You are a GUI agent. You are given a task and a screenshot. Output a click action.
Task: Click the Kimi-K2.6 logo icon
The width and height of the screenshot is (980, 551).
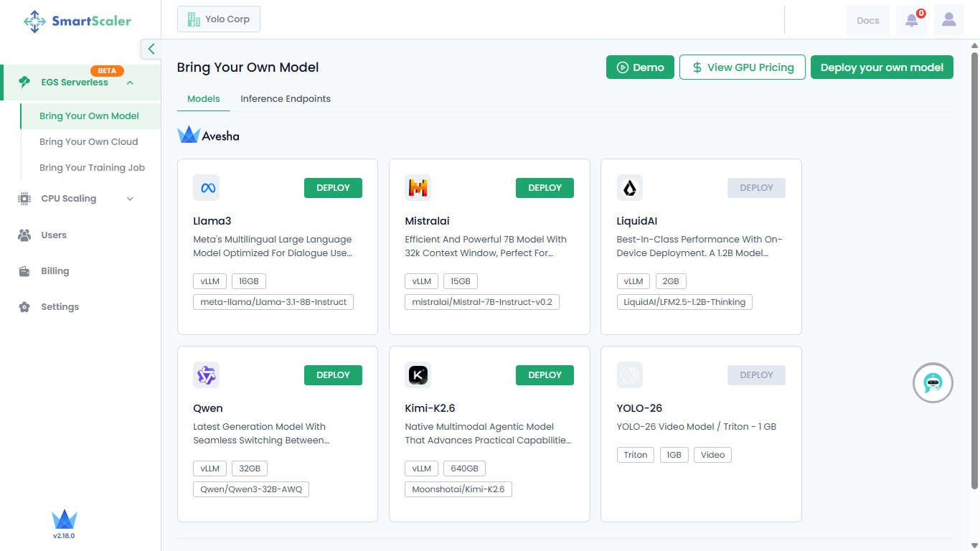418,375
